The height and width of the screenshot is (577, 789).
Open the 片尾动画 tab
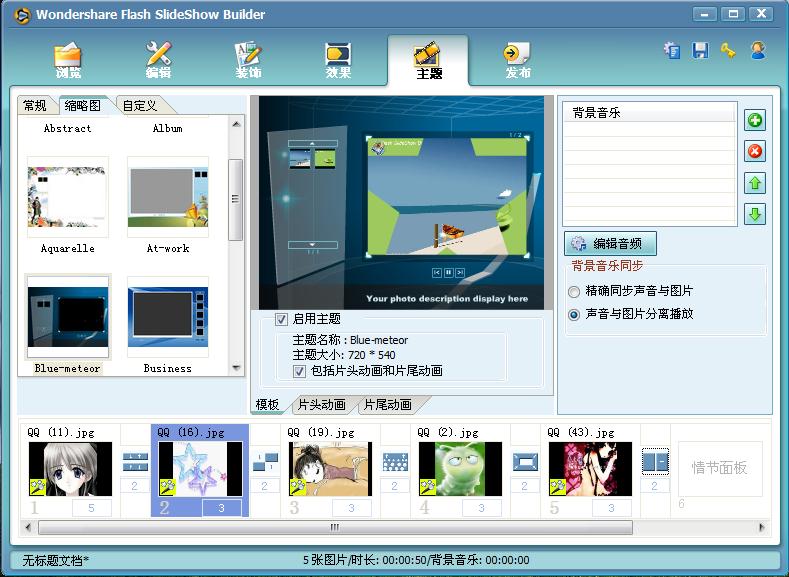coord(387,404)
